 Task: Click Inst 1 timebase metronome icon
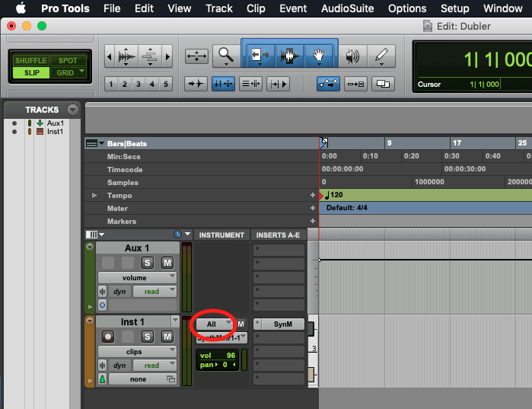103,379
